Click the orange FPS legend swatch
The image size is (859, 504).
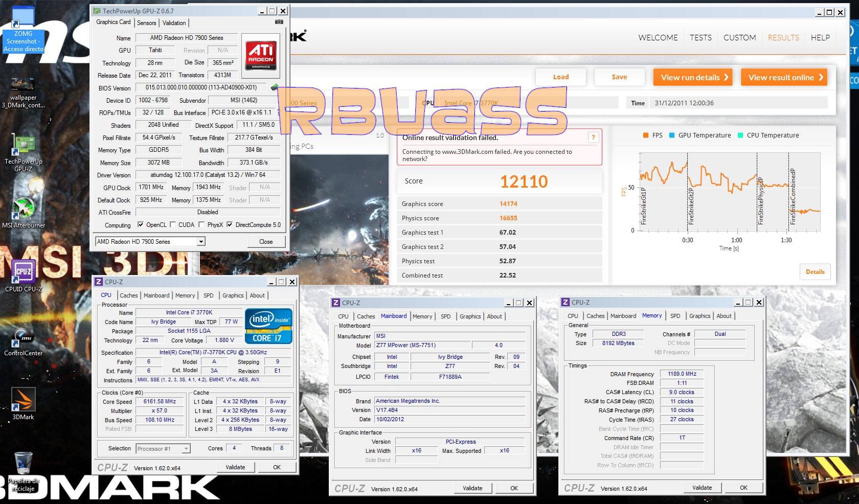(x=646, y=135)
